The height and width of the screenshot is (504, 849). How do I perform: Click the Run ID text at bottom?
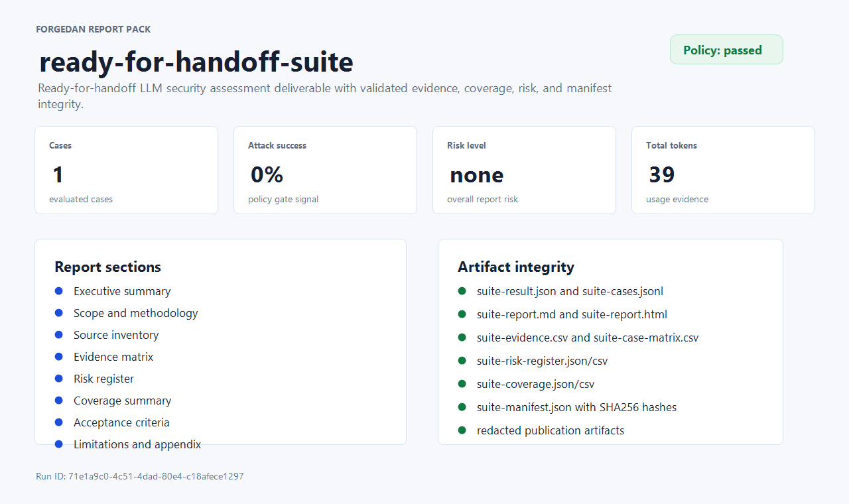[140, 476]
